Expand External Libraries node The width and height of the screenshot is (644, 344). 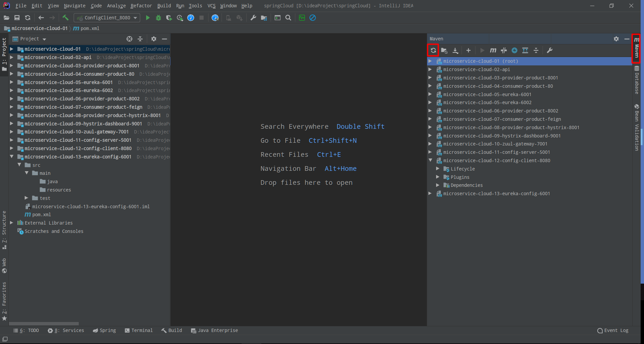click(x=12, y=223)
